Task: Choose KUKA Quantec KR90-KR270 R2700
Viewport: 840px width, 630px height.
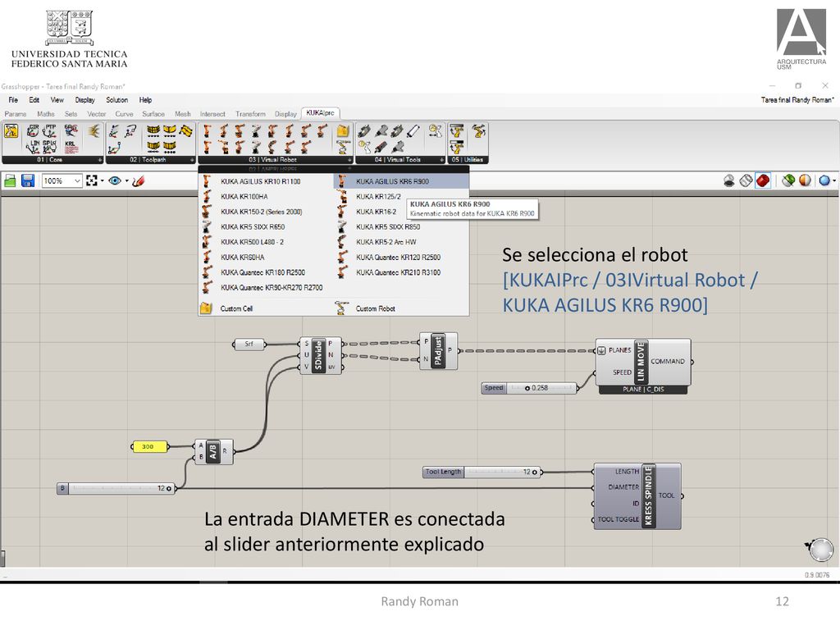Action: click(266, 288)
